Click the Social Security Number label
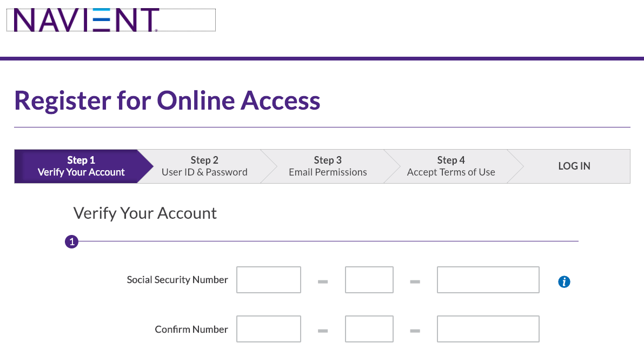 (177, 280)
